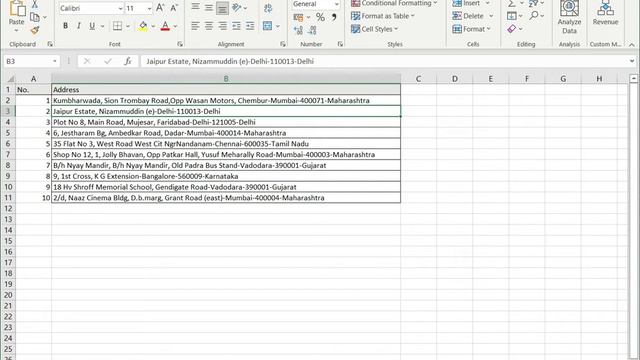Click the Fill down-arrow icon
The height and width of the screenshot is (360, 640).
tap(511, 16)
